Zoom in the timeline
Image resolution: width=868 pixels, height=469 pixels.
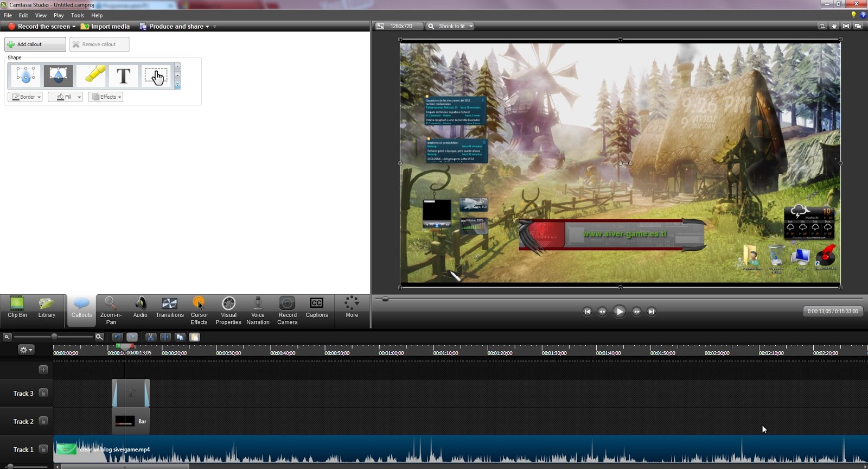[99, 337]
